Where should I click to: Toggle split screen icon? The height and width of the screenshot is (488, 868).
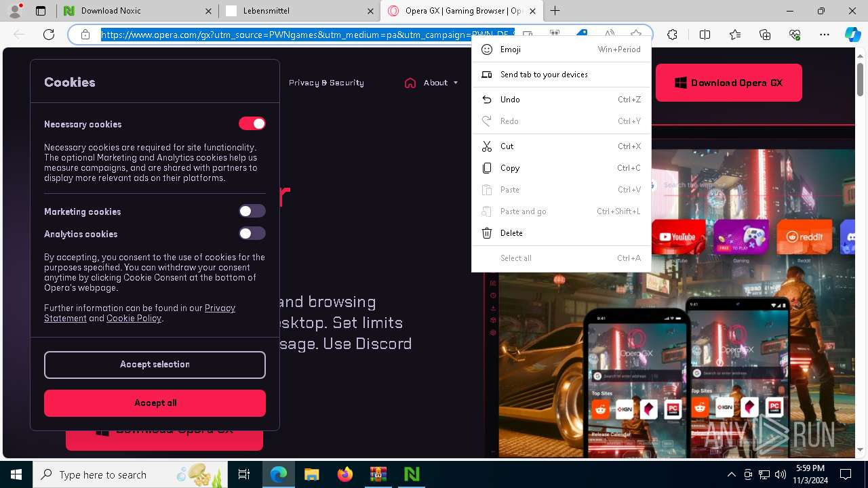coord(705,35)
